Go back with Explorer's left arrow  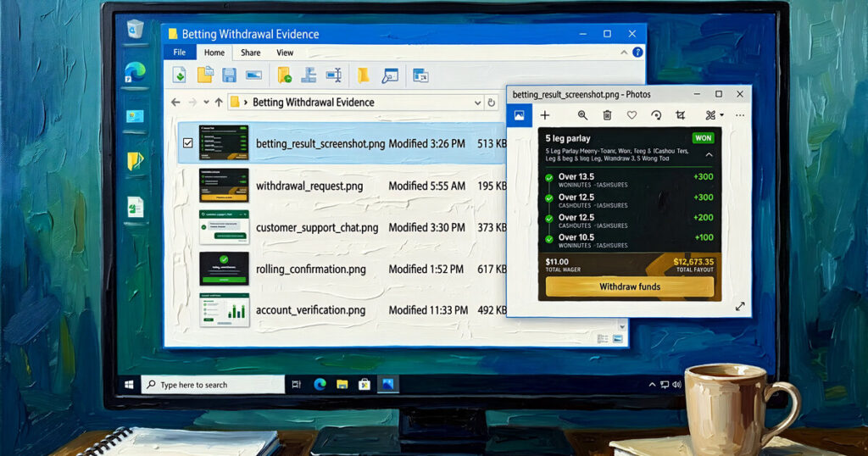(175, 103)
